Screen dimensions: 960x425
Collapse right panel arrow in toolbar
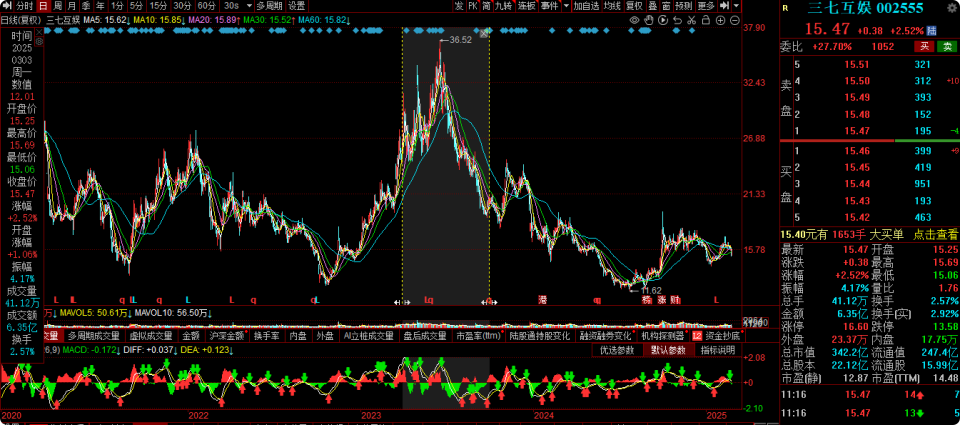coord(725,6)
